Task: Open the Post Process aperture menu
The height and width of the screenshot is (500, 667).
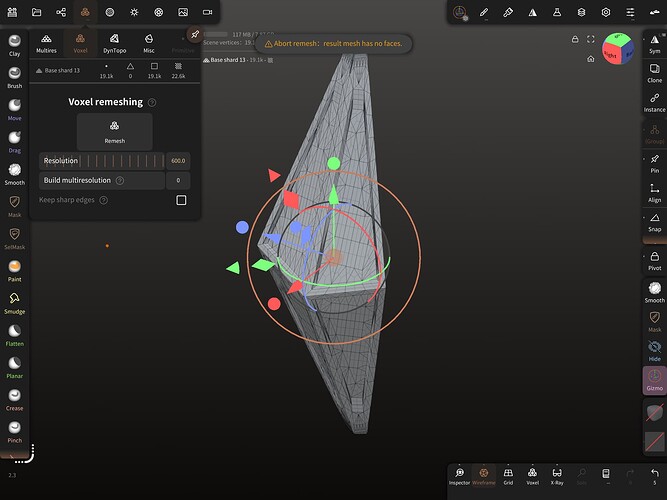Action: click(159, 12)
